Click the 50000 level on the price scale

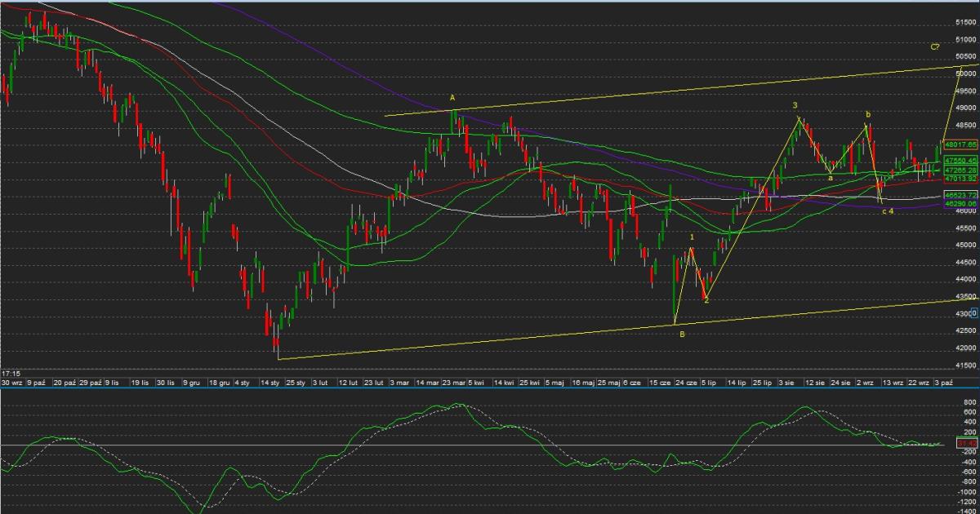966,73
